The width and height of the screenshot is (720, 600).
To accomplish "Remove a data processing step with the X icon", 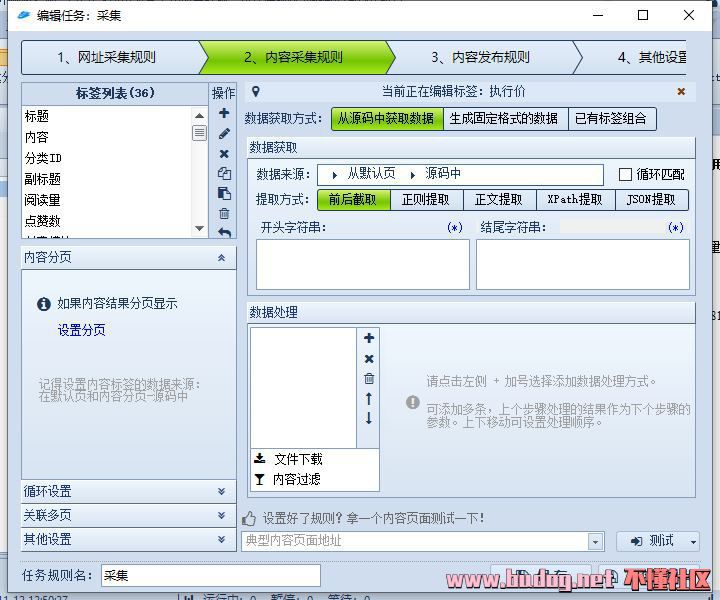I will click(369, 359).
